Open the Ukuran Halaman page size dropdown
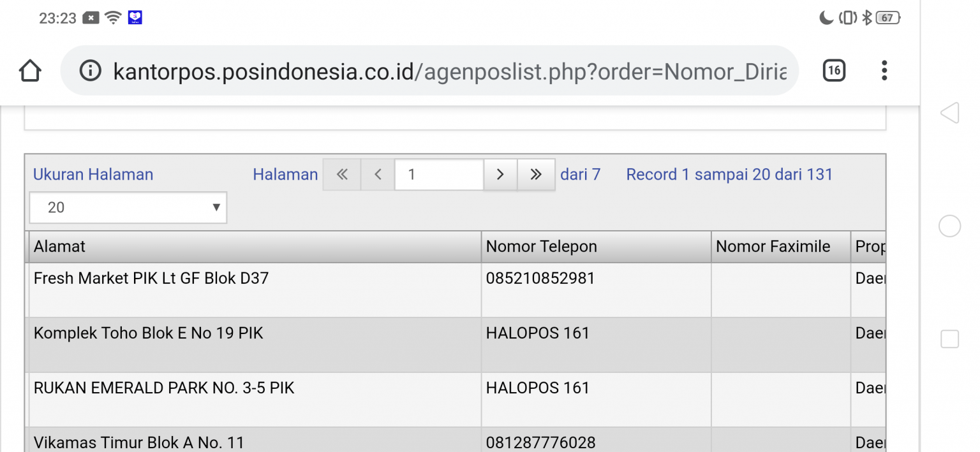Screen dimensions: 980x452 coord(128,207)
